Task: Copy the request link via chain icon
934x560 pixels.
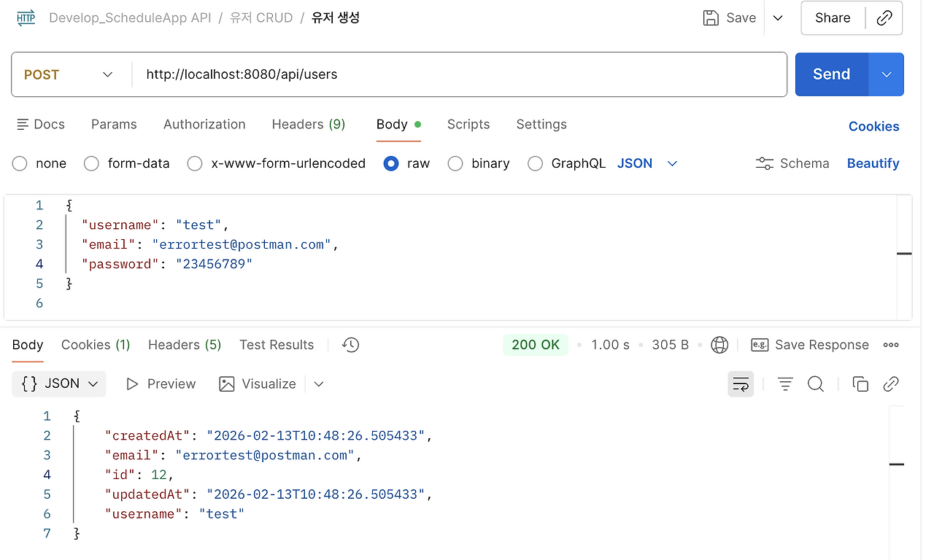Action: tap(884, 17)
